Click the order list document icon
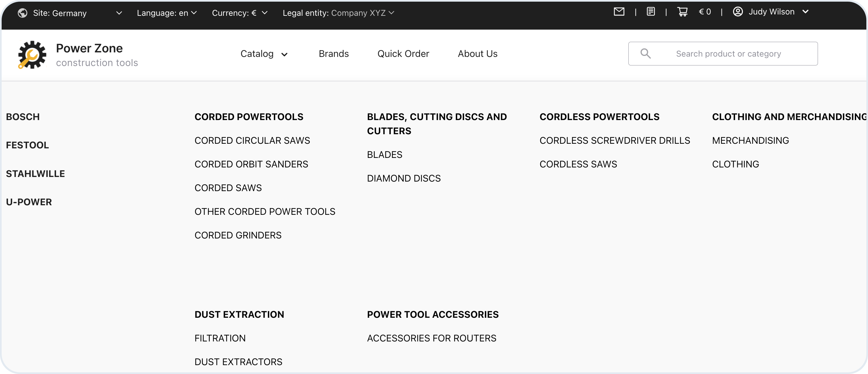 click(651, 12)
